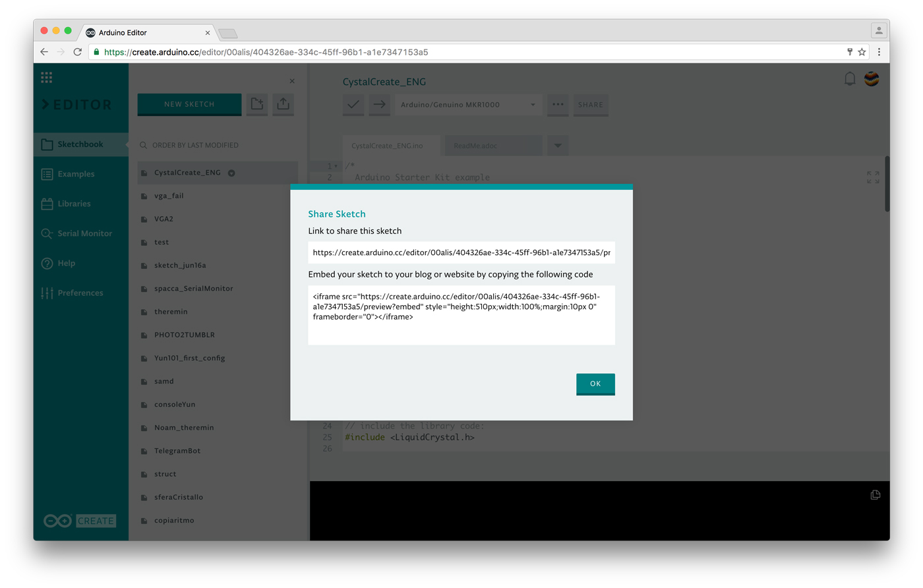923x588 pixels.
Task: Click the notifications bell icon
Action: tap(850, 79)
